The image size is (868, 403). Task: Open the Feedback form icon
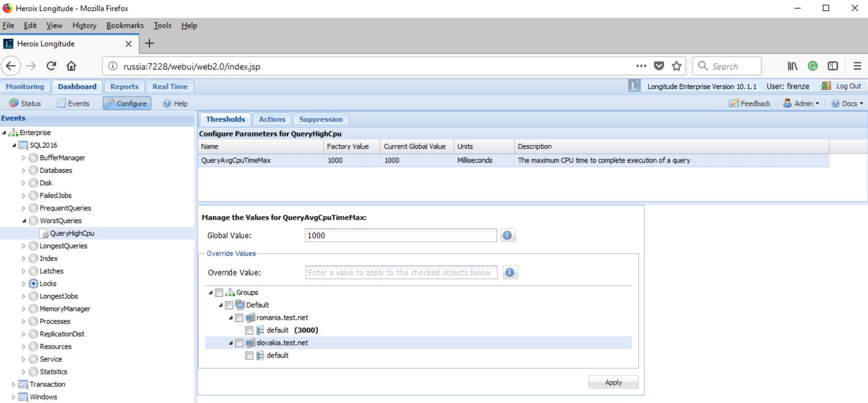point(734,103)
